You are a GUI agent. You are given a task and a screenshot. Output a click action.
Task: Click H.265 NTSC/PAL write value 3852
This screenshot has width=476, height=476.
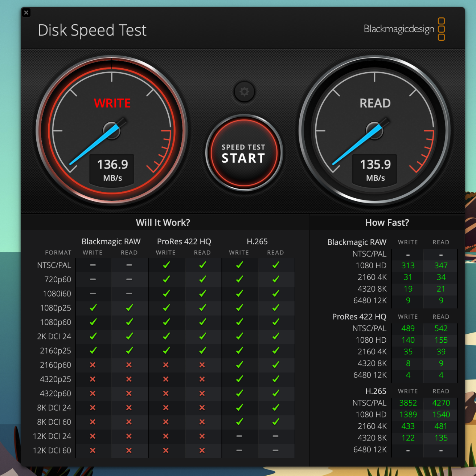(x=408, y=403)
